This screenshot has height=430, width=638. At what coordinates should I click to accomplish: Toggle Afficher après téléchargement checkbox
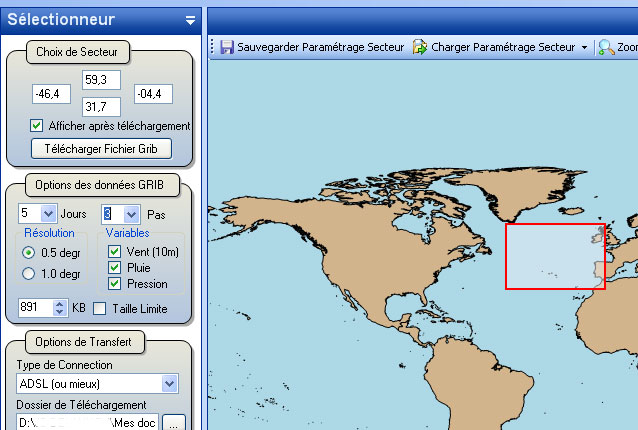[36, 125]
